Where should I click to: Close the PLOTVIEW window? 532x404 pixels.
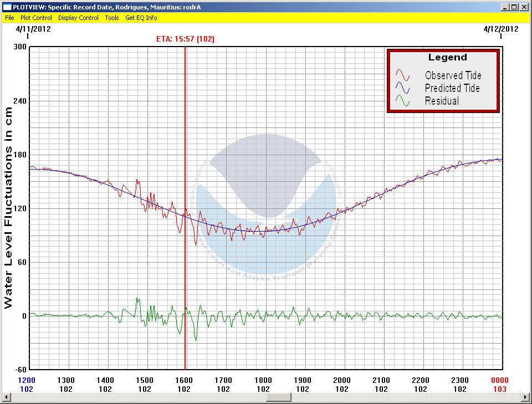[x=524, y=7]
